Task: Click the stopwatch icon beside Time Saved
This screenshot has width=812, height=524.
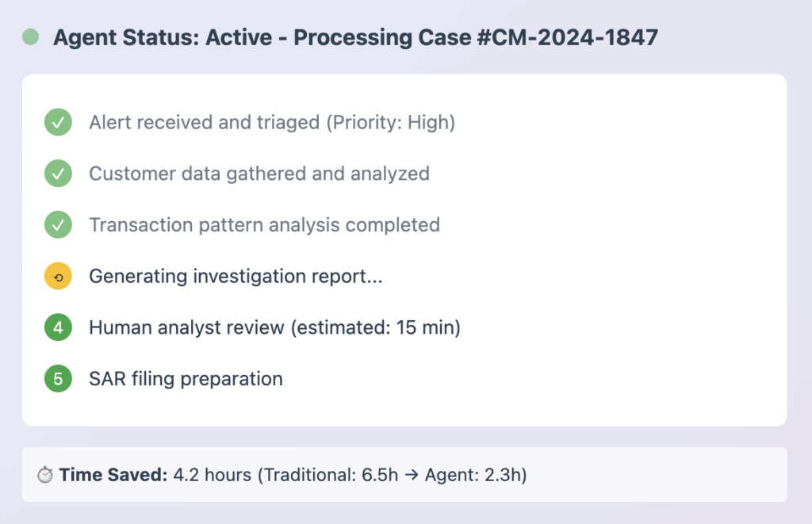Action: tap(45, 474)
